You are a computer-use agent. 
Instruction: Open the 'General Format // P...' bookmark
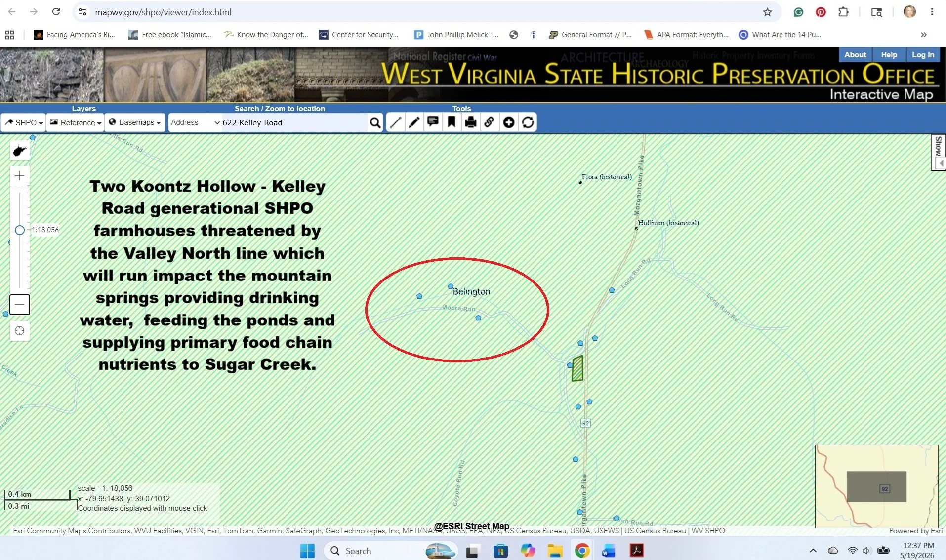pyautogui.click(x=590, y=35)
